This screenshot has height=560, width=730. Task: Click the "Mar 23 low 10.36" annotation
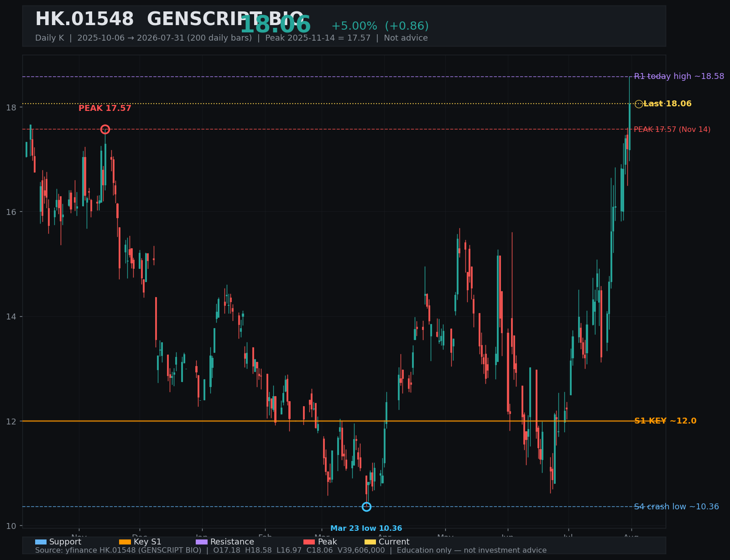tap(366, 529)
